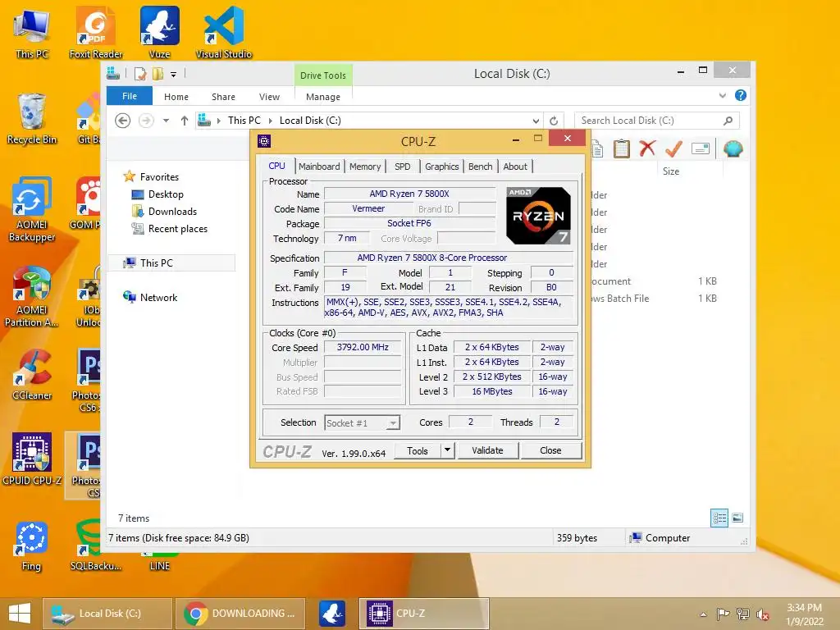840x630 pixels.
Task: Click the Vuze taskbar icon
Action: pyautogui.click(x=332, y=614)
